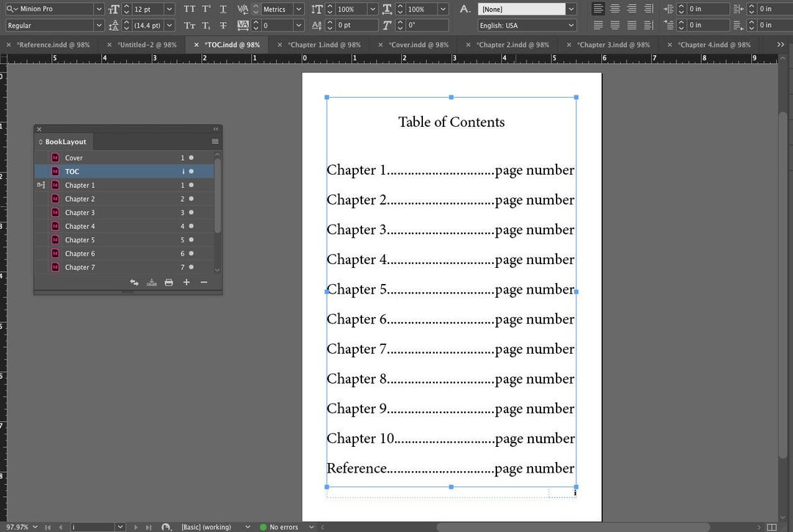The width and height of the screenshot is (793, 532).
Task: Justify with last line aligned center
Action: pos(615,25)
